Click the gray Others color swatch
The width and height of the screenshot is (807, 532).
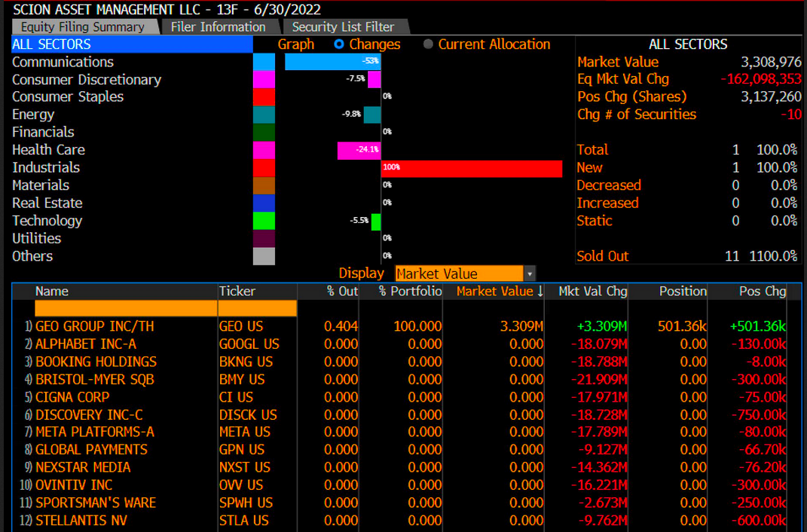(x=264, y=256)
